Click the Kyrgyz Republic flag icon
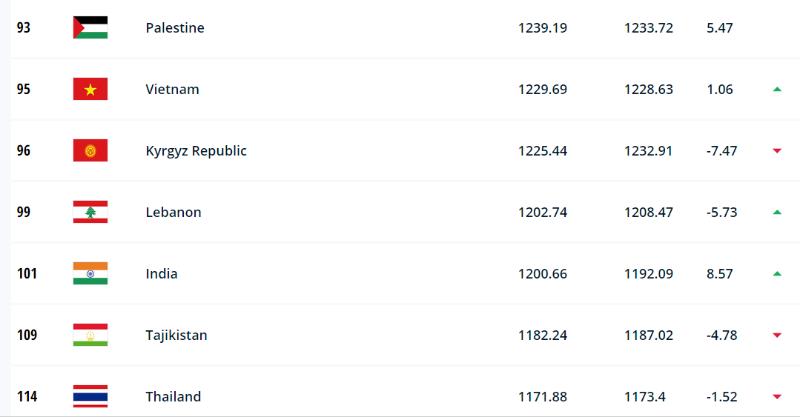 90,151
